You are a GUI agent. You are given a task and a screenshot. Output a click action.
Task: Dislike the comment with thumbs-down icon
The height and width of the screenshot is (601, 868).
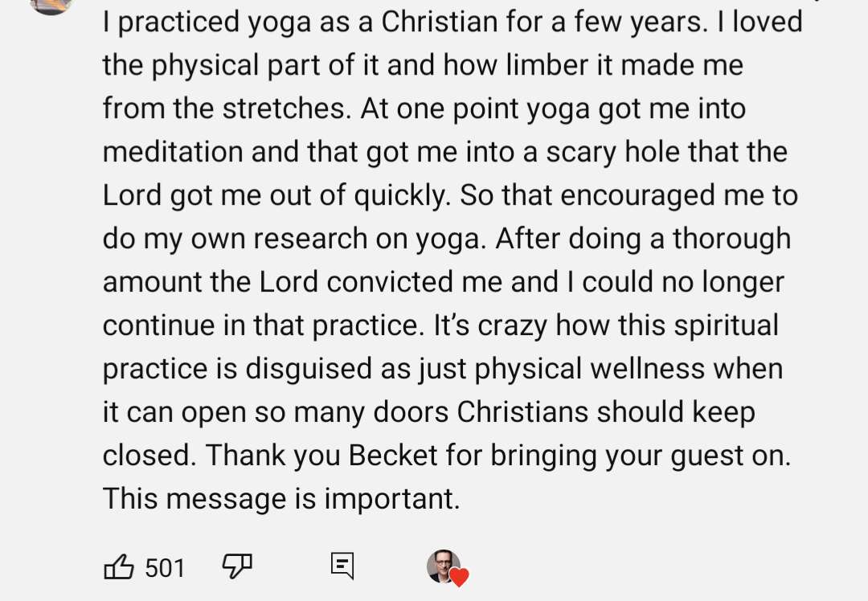point(237,566)
